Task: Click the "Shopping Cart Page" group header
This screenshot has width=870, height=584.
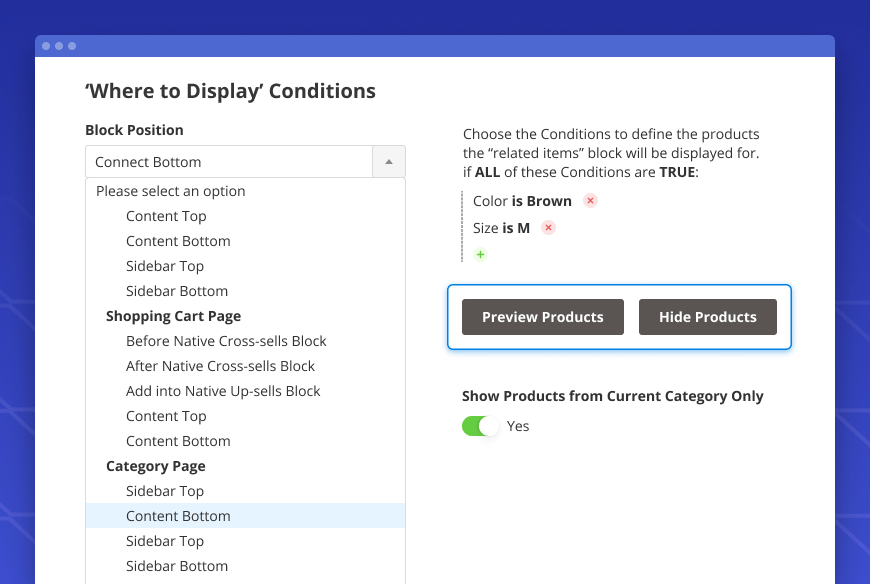Action: pos(173,315)
